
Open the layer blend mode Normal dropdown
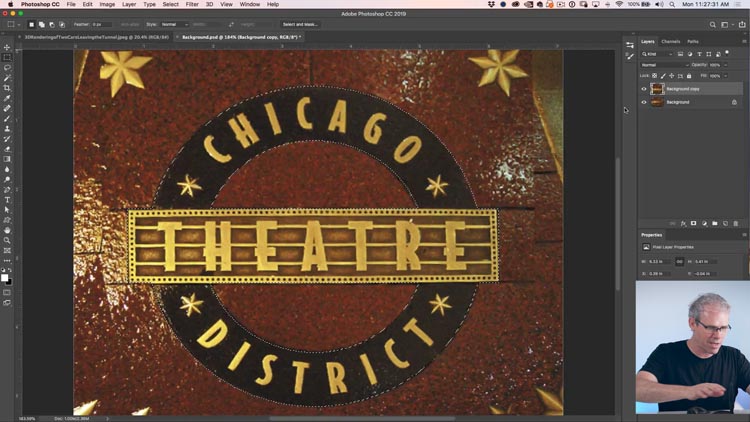pos(664,65)
